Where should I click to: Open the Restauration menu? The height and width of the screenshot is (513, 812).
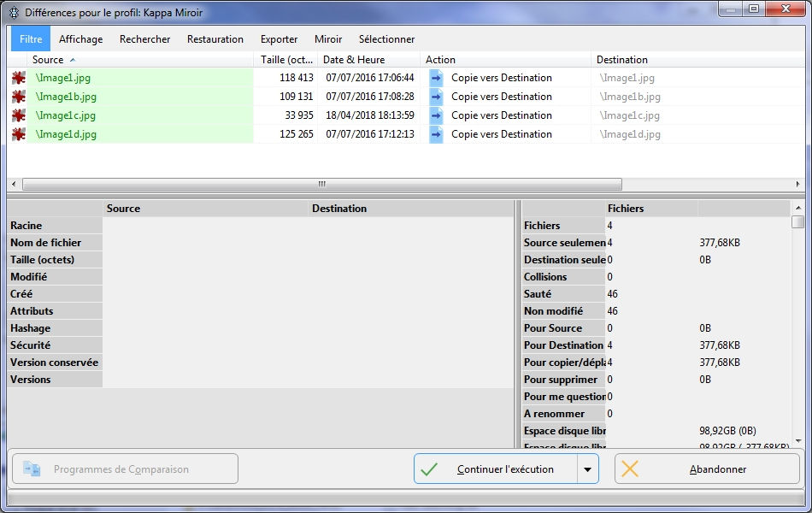click(215, 38)
